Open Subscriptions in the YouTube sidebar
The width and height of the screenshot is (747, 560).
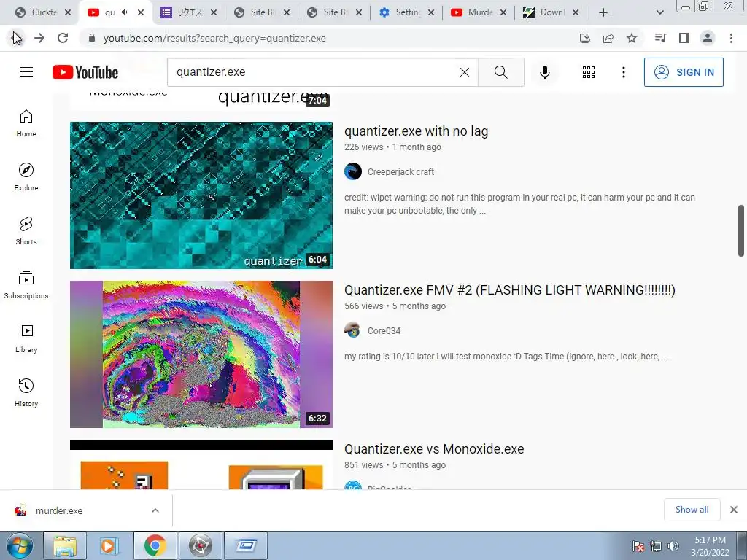[x=26, y=285]
